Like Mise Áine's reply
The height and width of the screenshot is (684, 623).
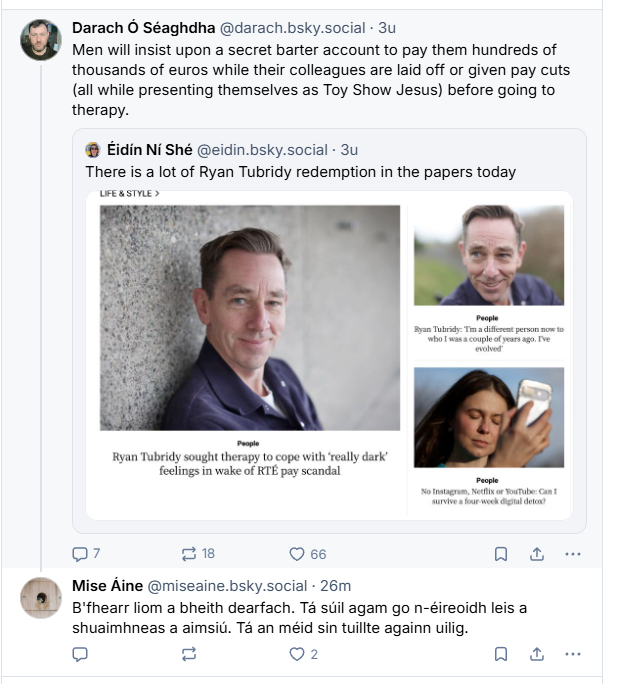[297, 654]
